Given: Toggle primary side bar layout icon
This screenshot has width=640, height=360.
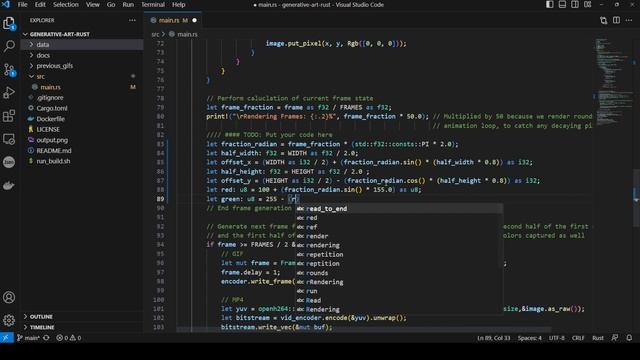Looking at the screenshot, I should (549, 4).
